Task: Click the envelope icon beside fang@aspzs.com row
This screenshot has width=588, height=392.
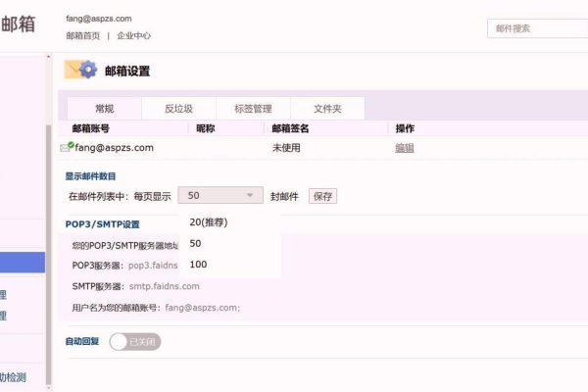Action: (67, 147)
